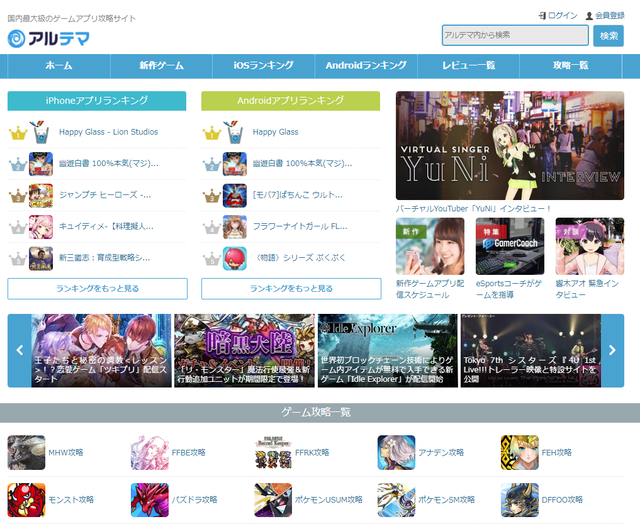The image size is (640, 524).
Task: Click ランキングをもっと見る under iPhone ranking
Action: pos(98,289)
